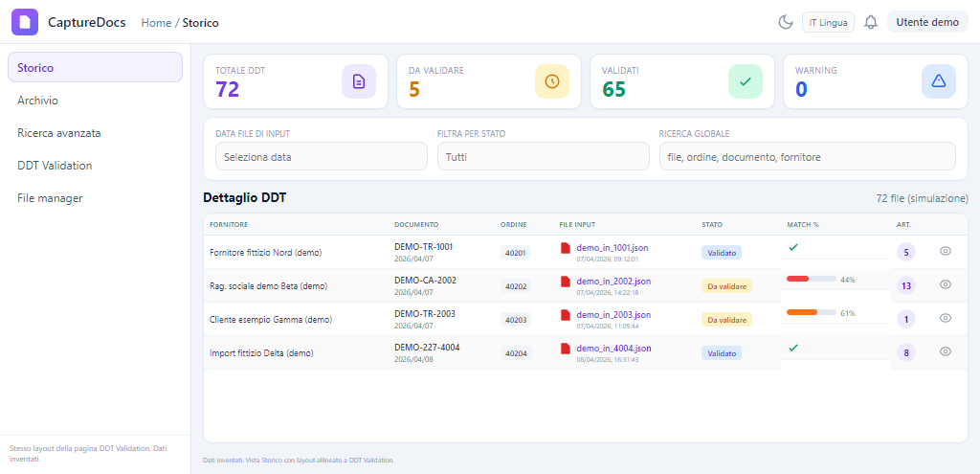980x474 pixels.
Task: Click order number 40202 chip
Action: 516,286
